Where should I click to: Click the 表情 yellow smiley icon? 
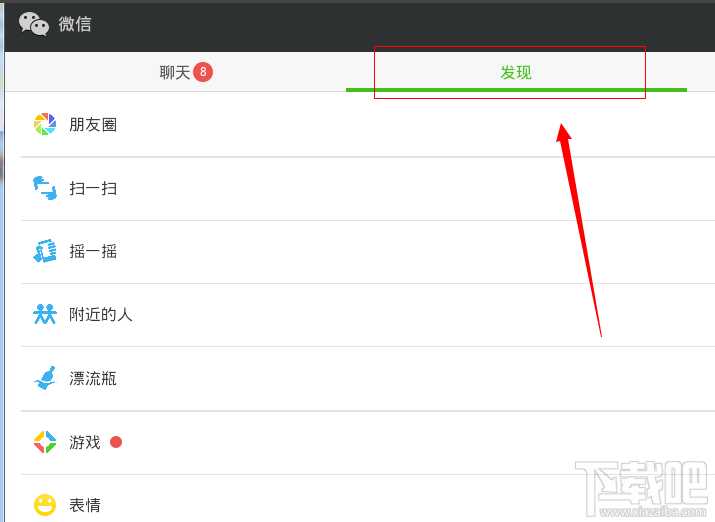[x=45, y=505]
